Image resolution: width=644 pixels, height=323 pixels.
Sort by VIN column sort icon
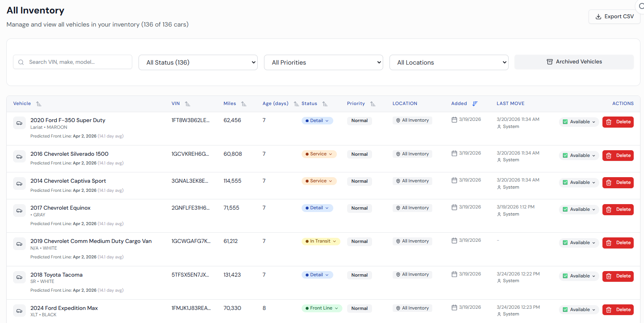[188, 104]
